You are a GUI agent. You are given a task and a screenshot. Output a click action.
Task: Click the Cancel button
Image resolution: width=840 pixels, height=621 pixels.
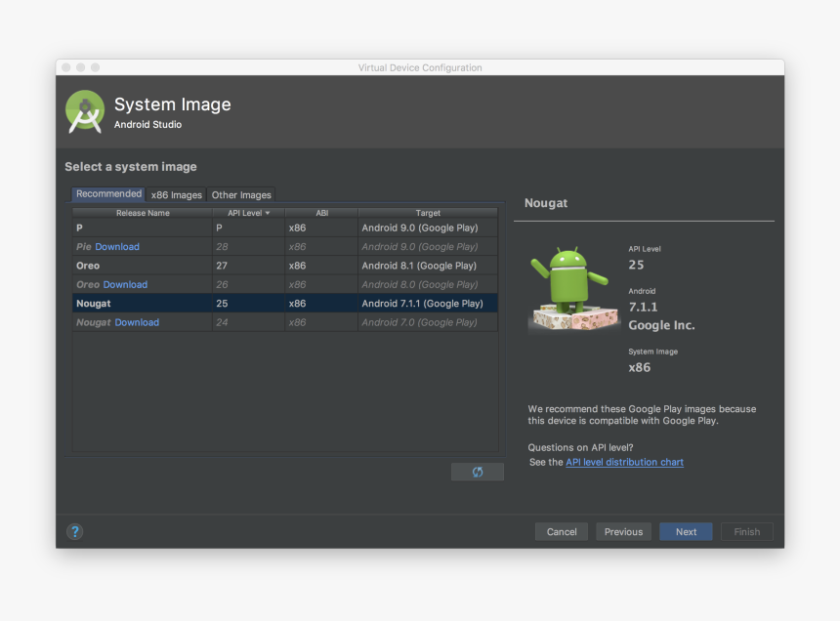[x=562, y=531]
